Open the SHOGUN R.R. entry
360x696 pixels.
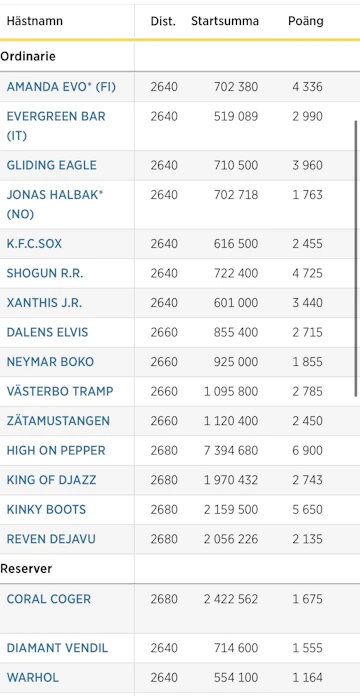click(x=45, y=273)
